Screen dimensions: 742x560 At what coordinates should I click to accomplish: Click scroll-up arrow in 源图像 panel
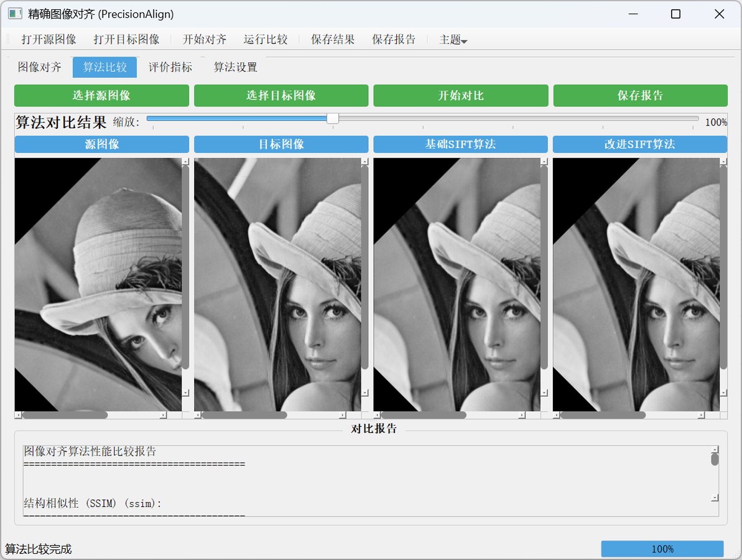[185, 162]
